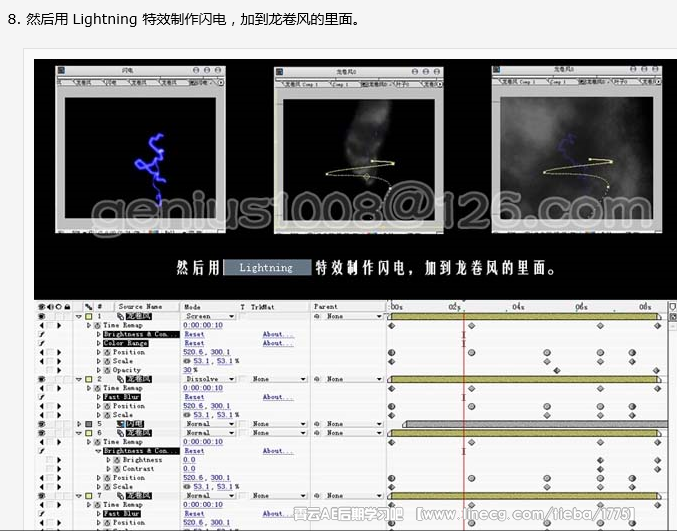Toggle visibility eye of layer 2

tap(42, 379)
